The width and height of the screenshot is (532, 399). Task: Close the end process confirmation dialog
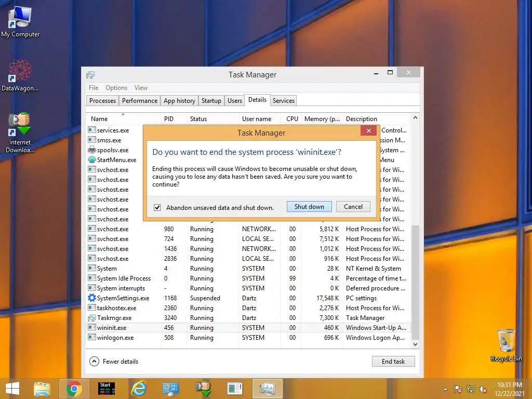click(369, 130)
